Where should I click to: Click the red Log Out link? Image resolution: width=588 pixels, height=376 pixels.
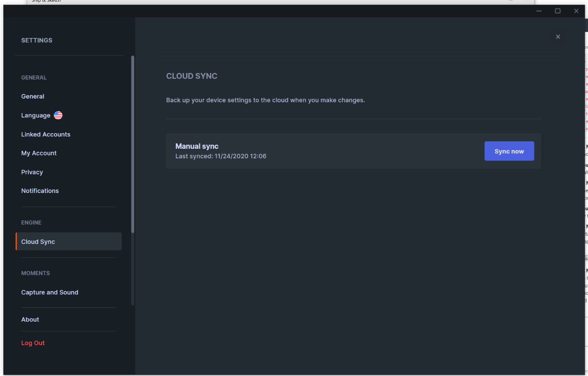33,343
